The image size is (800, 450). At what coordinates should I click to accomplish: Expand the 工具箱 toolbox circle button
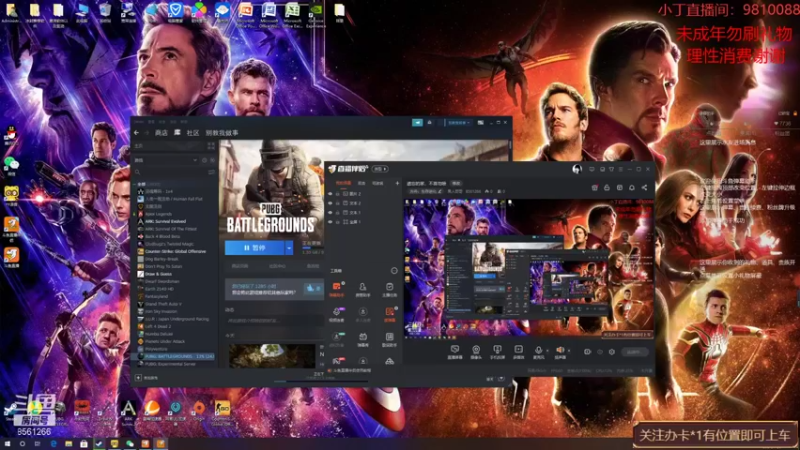coord(394,270)
